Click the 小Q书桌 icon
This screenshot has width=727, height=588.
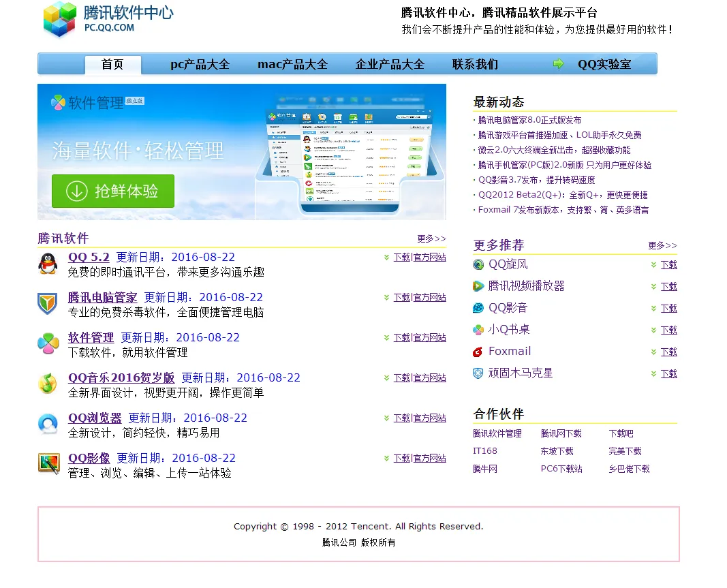click(x=478, y=330)
